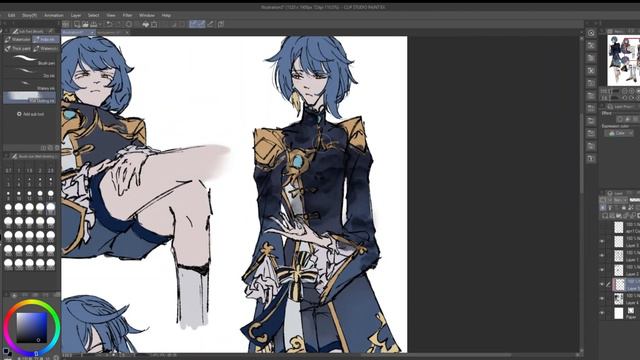Select the main color swatch below the wheel
The image size is (640, 360).
pyautogui.click(x=6, y=351)
